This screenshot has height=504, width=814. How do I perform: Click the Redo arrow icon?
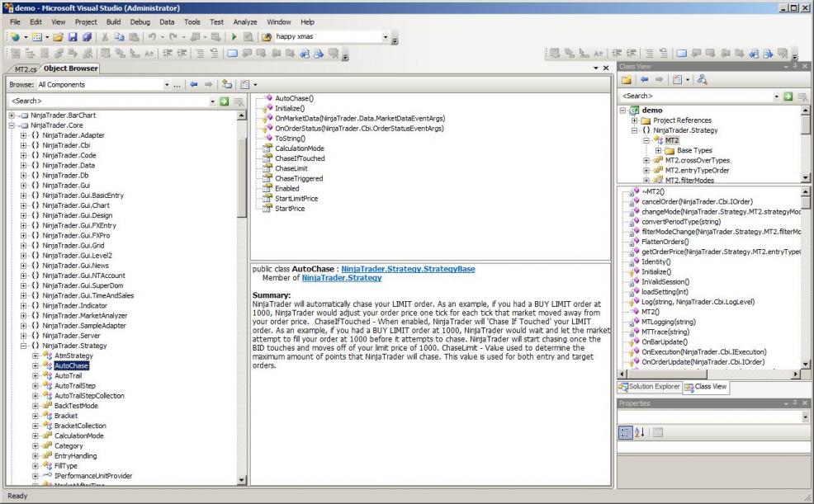(x=173, y=37)
